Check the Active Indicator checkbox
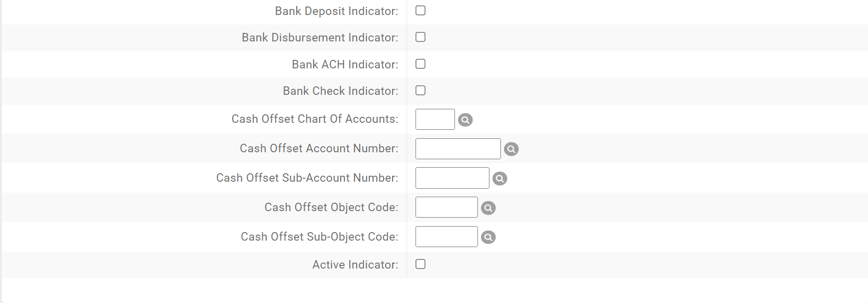The height and width of the screenshot is (303, 868). [420, 264]
